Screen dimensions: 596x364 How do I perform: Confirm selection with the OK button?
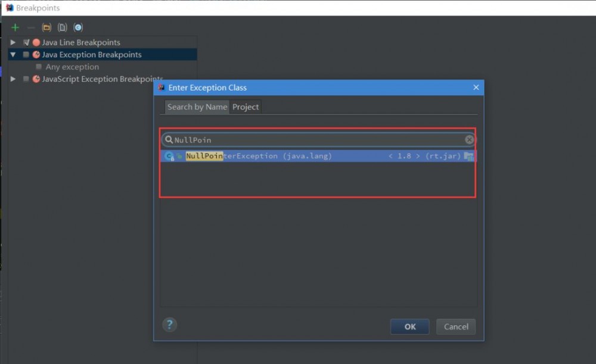[x=409, y=326]
